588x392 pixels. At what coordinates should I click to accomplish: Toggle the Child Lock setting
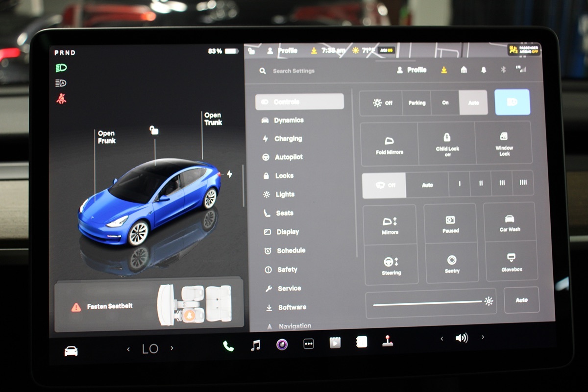pos(446,143)
